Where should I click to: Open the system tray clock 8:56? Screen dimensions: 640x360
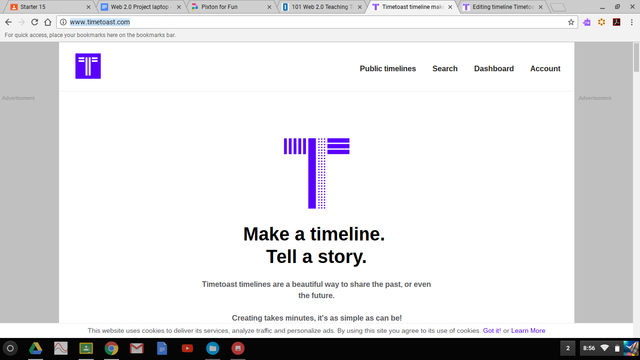coord(589,348)
